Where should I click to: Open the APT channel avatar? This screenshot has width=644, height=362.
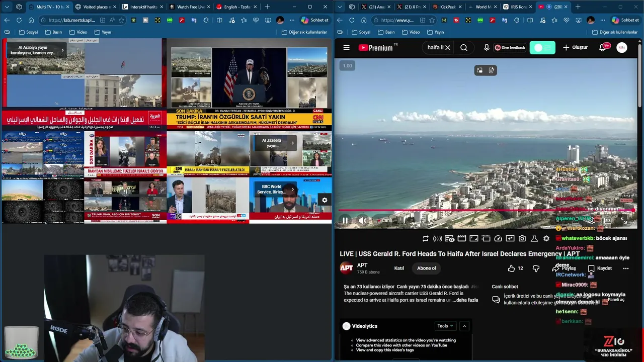(346, 268)
